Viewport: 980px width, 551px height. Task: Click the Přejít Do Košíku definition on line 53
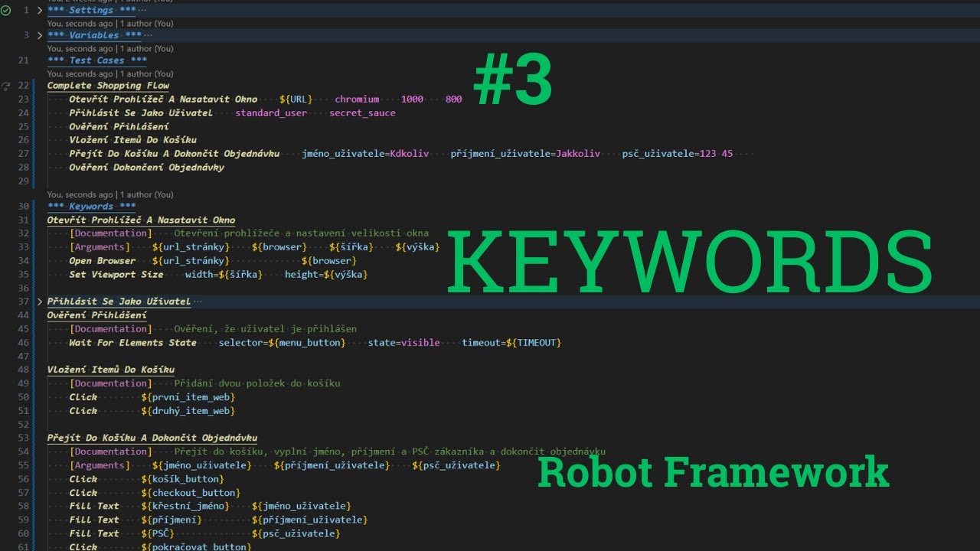152,439
